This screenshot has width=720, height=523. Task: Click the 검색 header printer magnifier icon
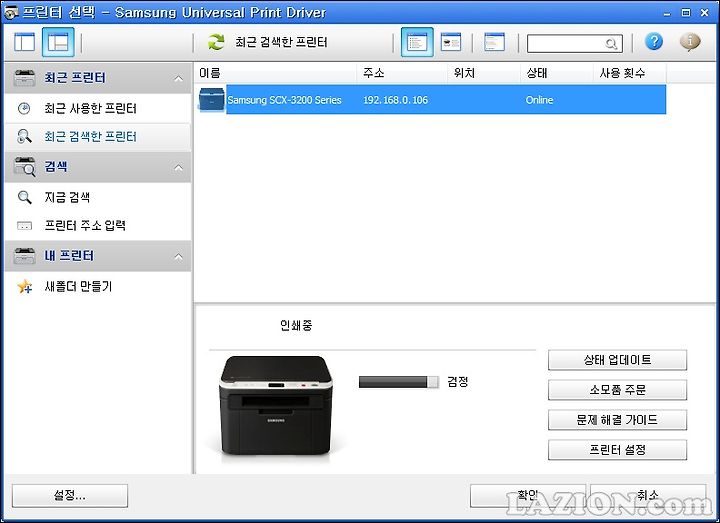pos(24,167)
